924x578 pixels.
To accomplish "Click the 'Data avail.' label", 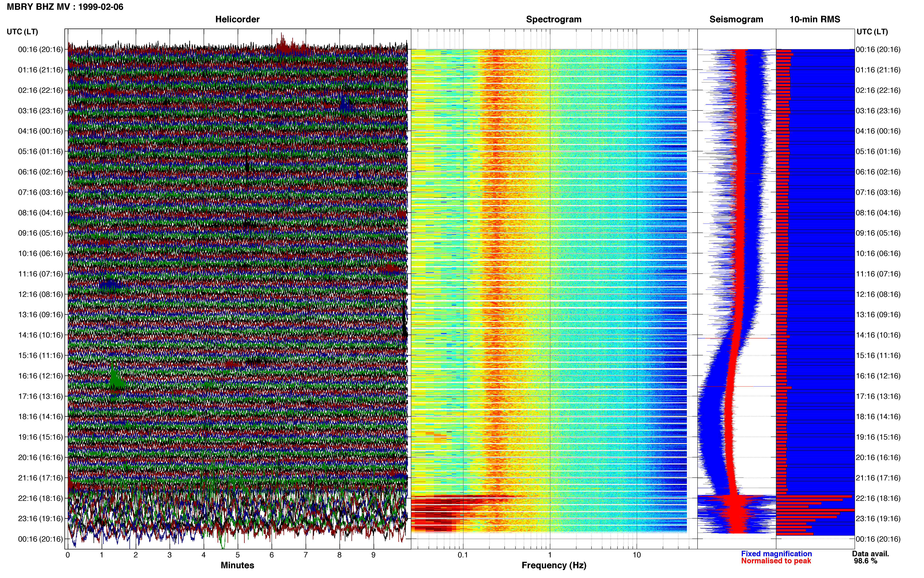I will [x=870, y=554].
